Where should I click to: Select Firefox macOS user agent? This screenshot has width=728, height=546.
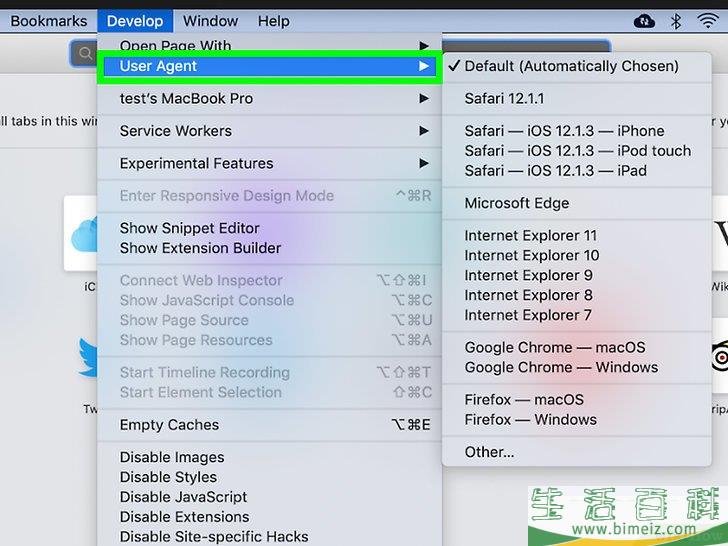tap(577, 399)
